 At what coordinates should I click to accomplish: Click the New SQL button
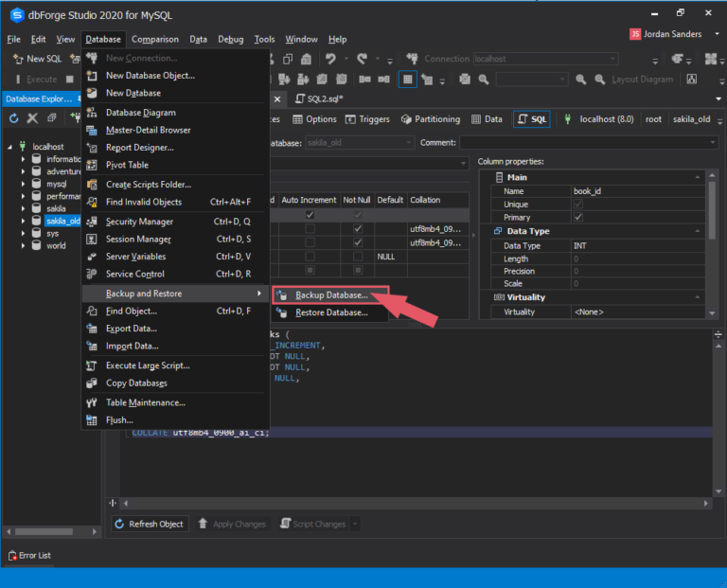[36, 59]
